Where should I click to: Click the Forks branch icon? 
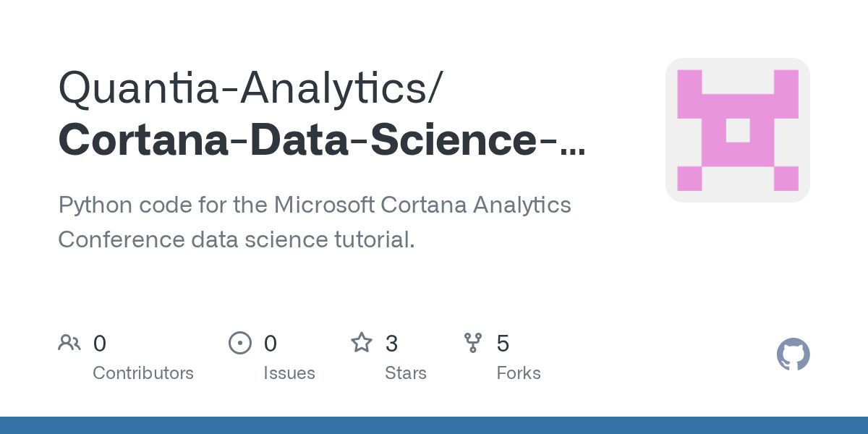pos(473,343)
